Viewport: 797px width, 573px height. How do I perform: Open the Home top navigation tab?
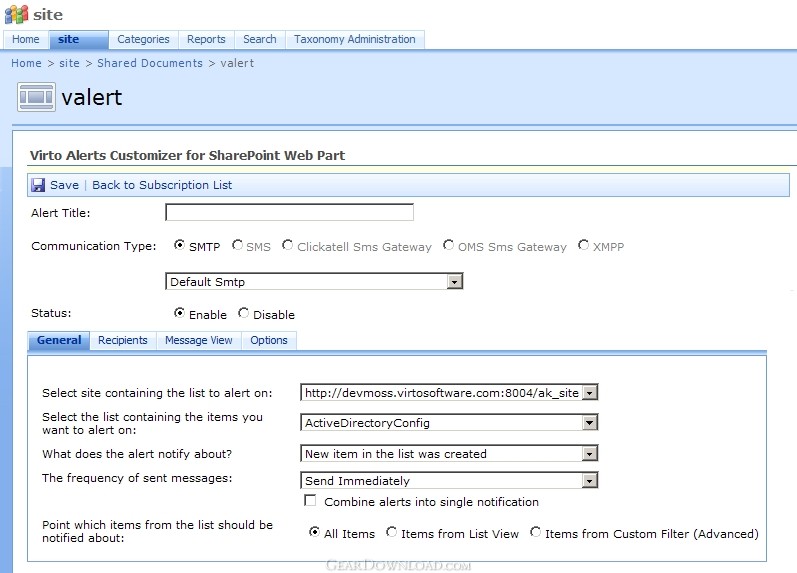(x=26, y=39)
